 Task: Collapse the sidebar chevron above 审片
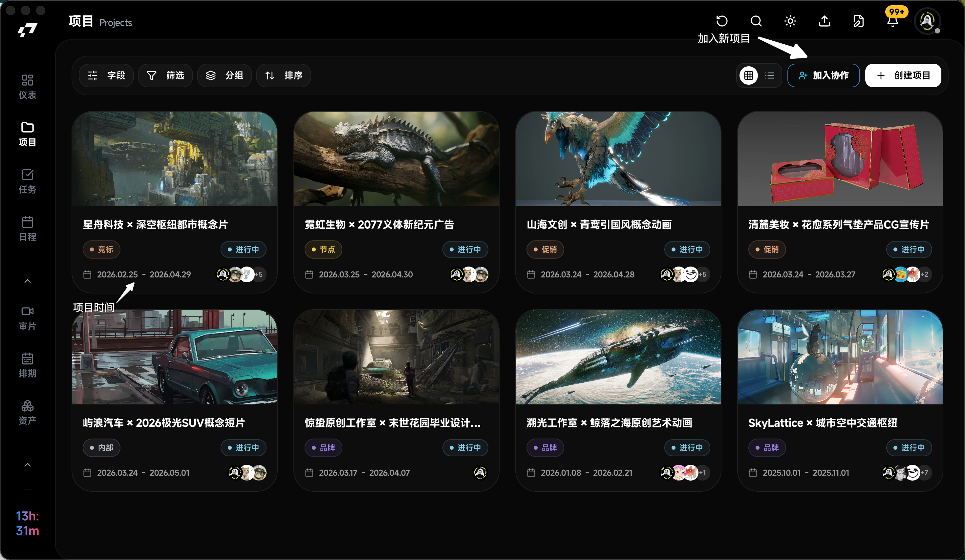28,281
